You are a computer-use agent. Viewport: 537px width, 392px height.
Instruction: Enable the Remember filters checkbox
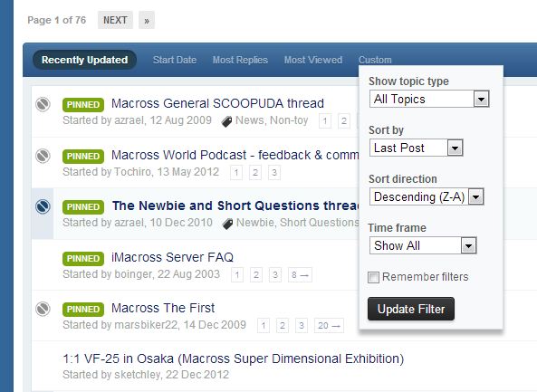click(x=373, y=277)
